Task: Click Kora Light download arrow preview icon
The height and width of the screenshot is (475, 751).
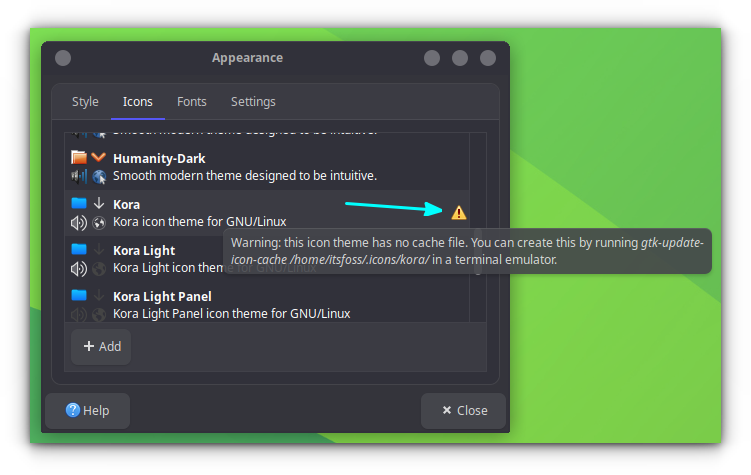Action: click(99, 249)
